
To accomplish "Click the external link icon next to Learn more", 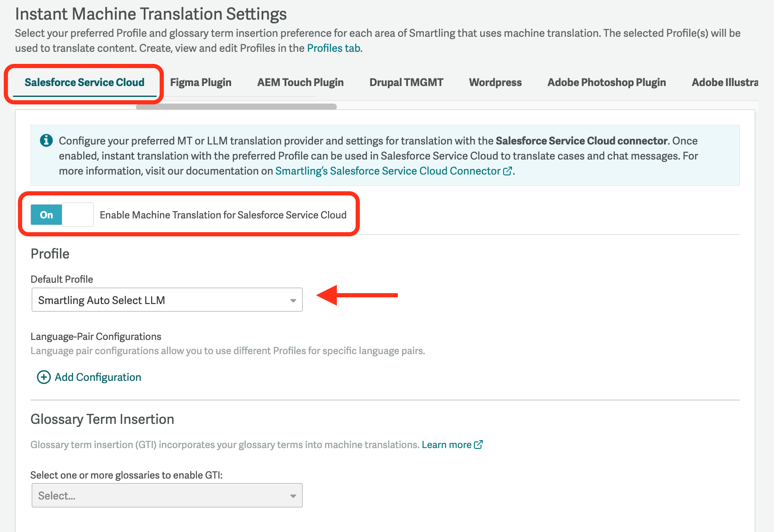I will (479, 445).
